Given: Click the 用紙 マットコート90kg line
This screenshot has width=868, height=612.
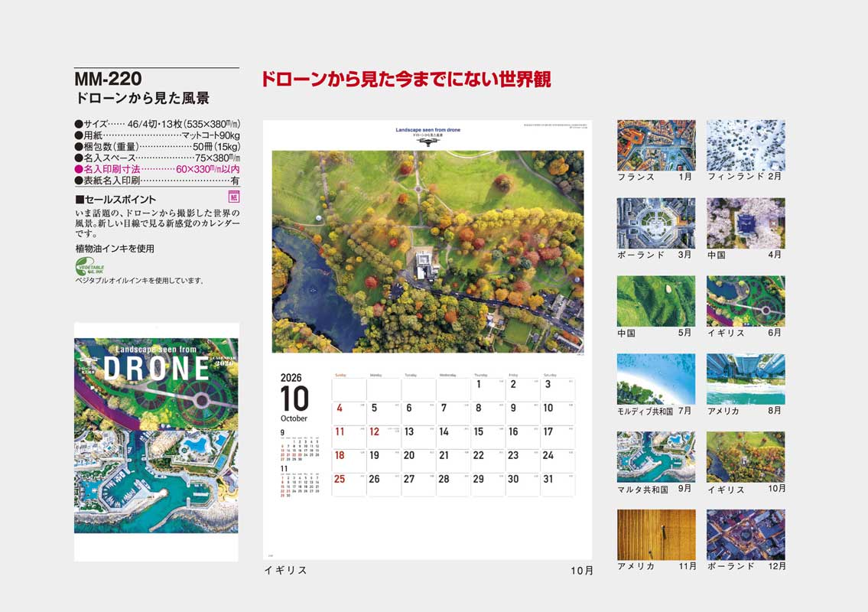Looking at the screenshot, I should (158, 135).
